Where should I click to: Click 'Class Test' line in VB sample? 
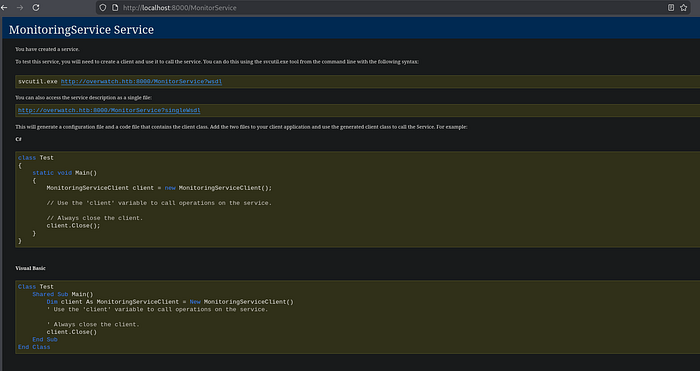36,287
